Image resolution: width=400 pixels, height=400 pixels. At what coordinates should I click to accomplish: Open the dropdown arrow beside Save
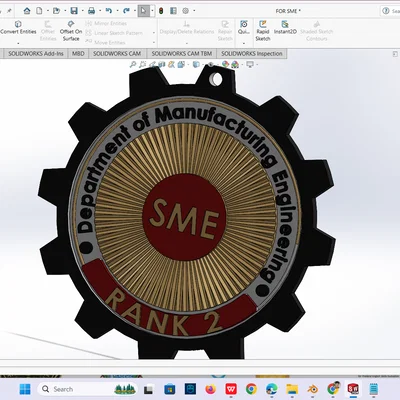[x=82, y=11]
